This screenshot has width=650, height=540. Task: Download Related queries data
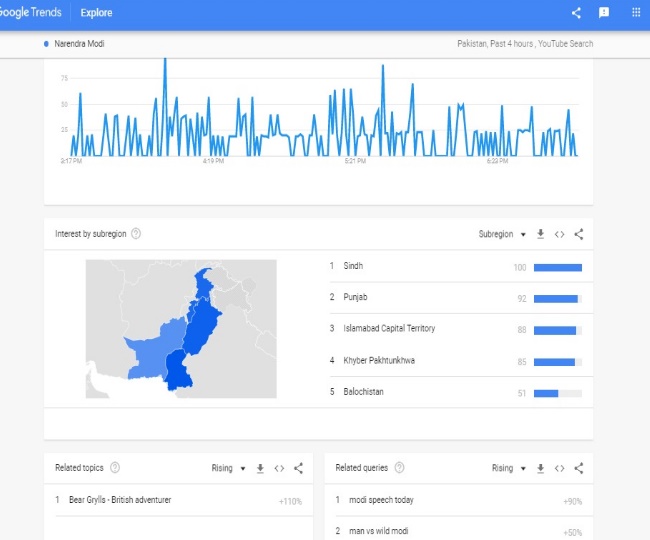point(540,468)
